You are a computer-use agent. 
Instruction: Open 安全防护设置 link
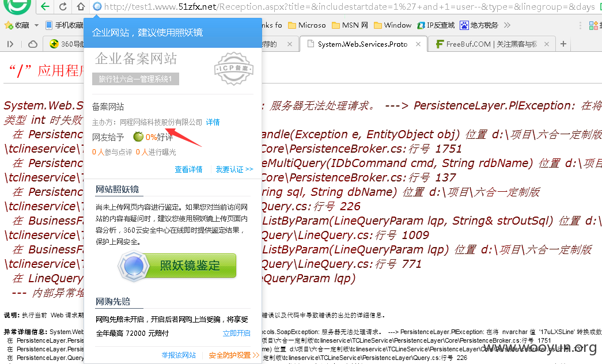coord(234,355)
